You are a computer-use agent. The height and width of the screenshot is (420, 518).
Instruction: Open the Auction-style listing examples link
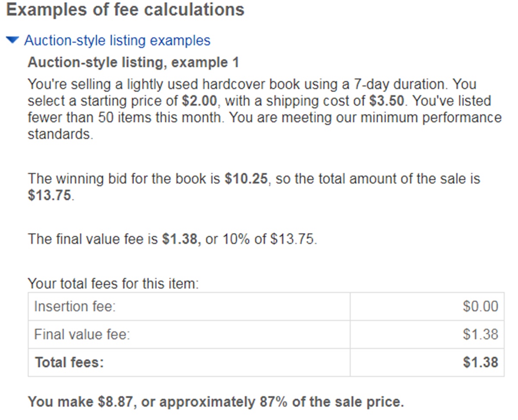click(117, 40)
